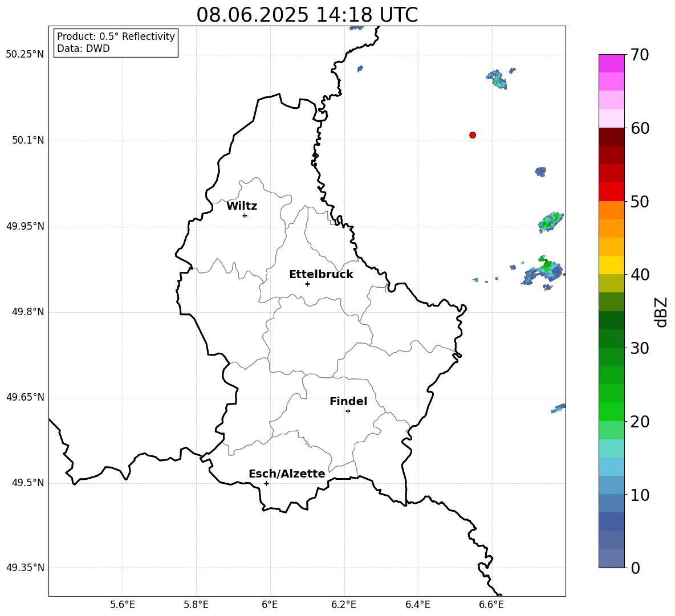675x616 pixels.
Task: Click the 70 tick label on colorbar
Action: click(x=640, y=55)
